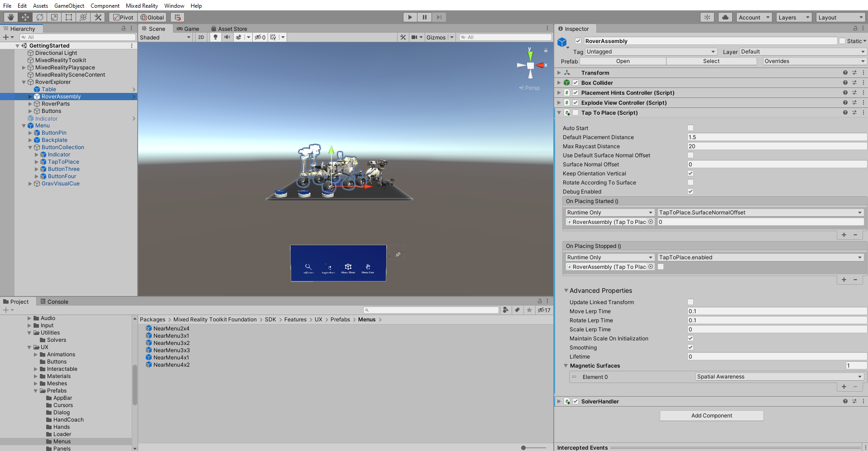
Task: Select the Hand tool in toolbar
Action: [x=11, y=17]
